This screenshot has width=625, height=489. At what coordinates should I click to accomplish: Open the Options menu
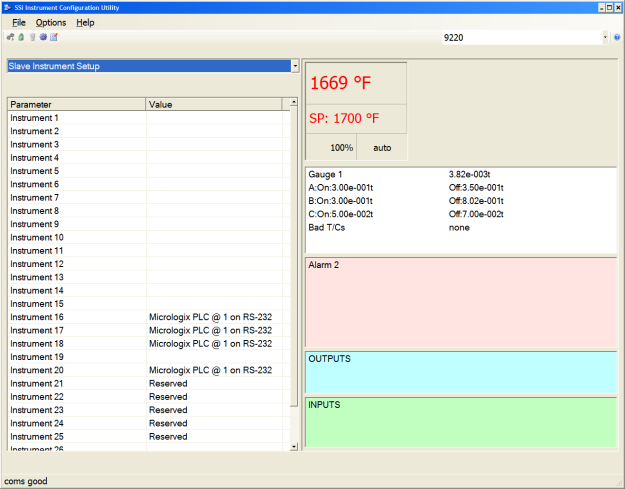click(x=50, y=22)
